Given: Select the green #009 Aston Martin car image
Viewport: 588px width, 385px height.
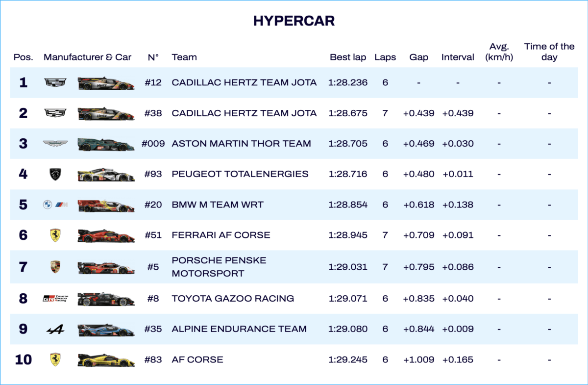Looking at the screenshot, I should pyautogui.click(x=106, y=144).
